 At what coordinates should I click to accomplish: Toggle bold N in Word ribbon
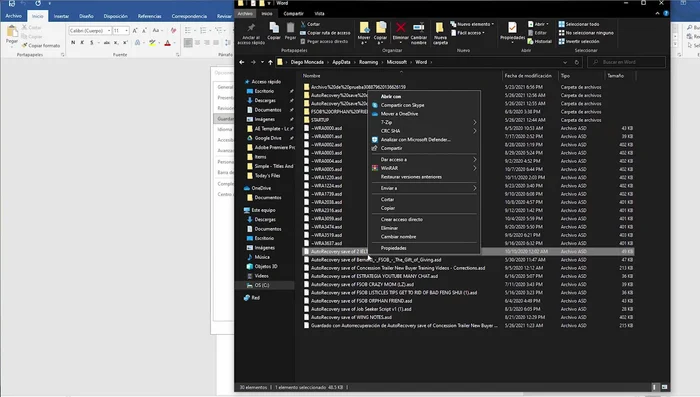coord(73,42)
